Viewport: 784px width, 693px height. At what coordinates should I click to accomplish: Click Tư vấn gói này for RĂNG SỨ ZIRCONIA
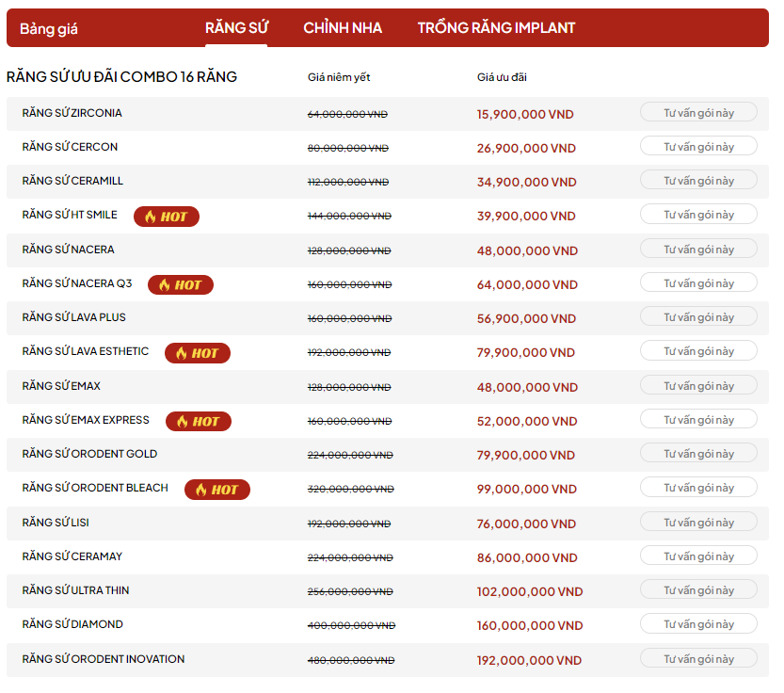click(x=698, y=111)
